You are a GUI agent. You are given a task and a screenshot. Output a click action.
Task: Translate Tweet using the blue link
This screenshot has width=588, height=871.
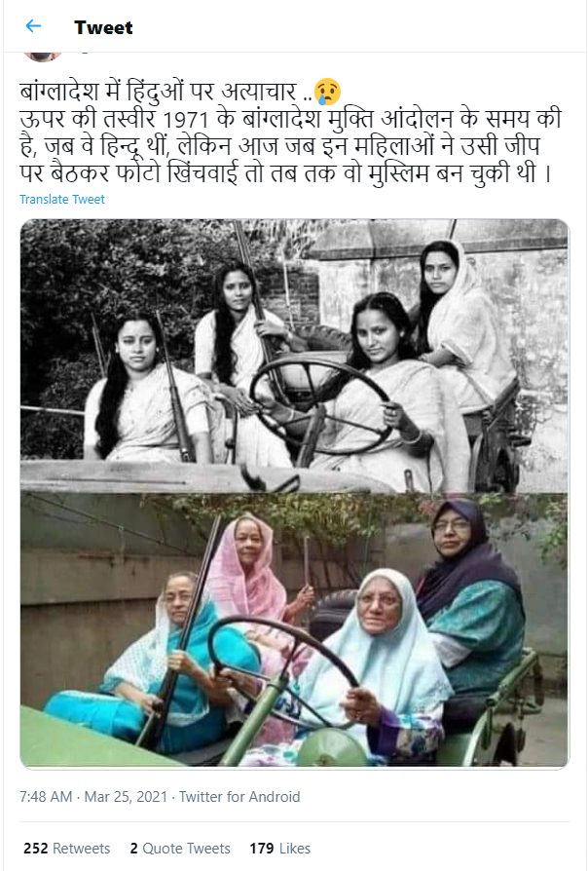tap(62, 199)
